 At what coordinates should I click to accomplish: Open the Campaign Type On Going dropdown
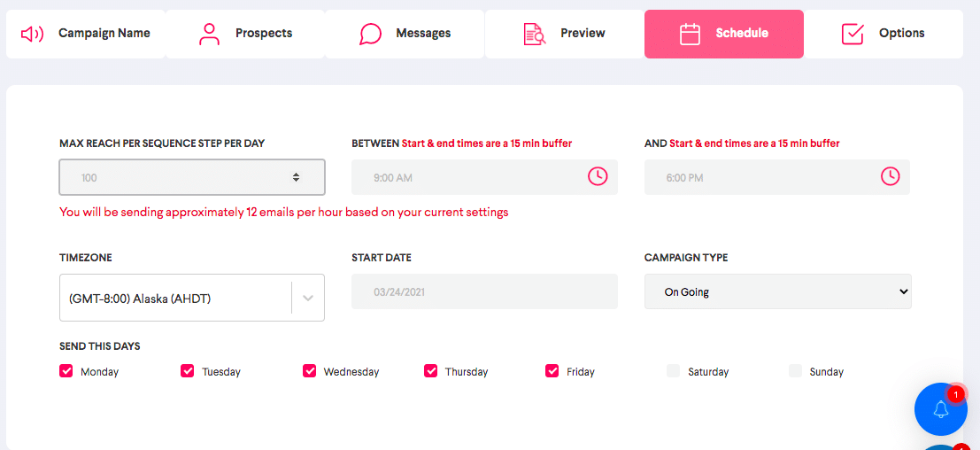click(777, 291)
